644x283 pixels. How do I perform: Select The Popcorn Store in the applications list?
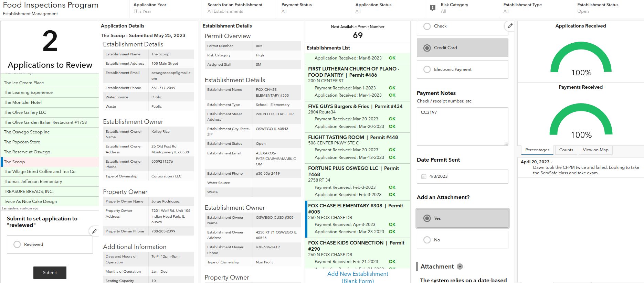click(x=22, y=142)
